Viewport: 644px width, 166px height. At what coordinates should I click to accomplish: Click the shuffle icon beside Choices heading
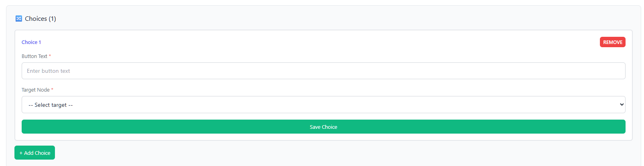(x=18, y=18)
